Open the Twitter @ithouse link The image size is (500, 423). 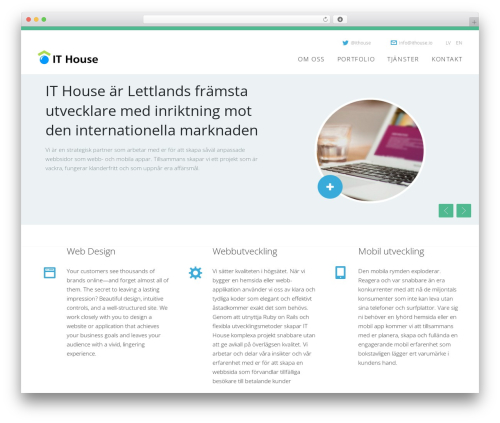click(x=357, y=43)
